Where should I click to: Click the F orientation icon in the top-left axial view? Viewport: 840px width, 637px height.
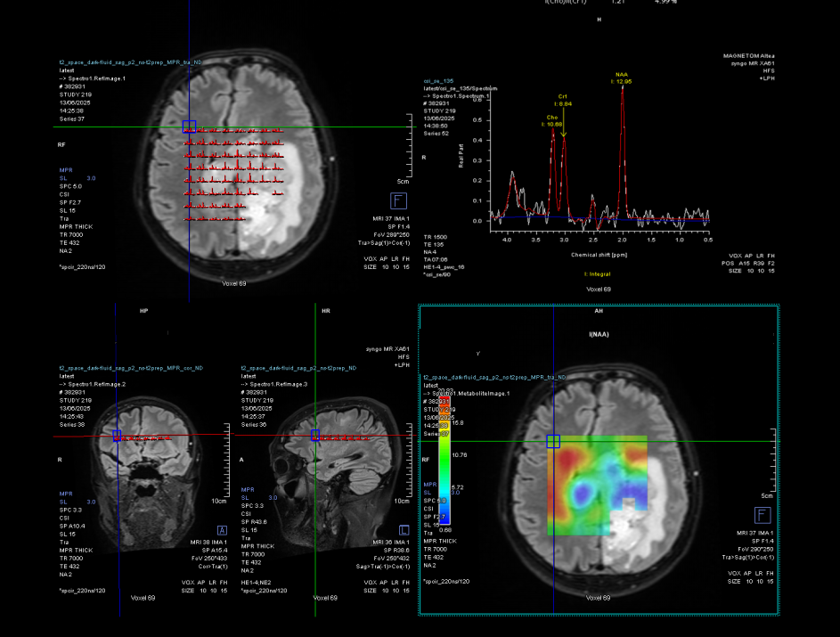click(398, 200)
